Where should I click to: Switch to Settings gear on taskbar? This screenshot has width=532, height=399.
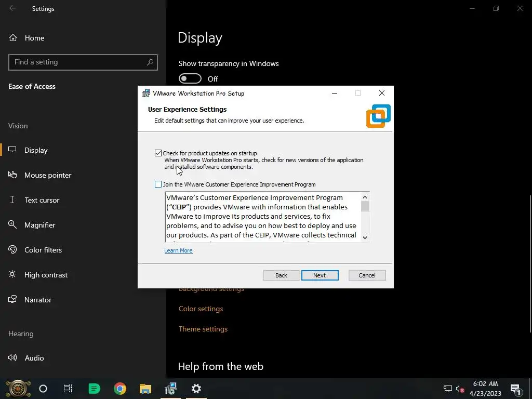click(196, 389)
